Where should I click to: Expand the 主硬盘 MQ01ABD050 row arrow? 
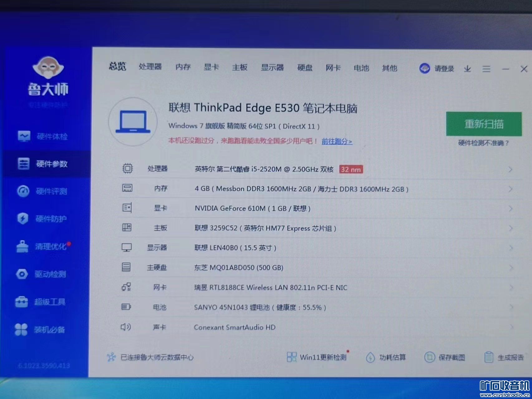click(x=511, y=268)
